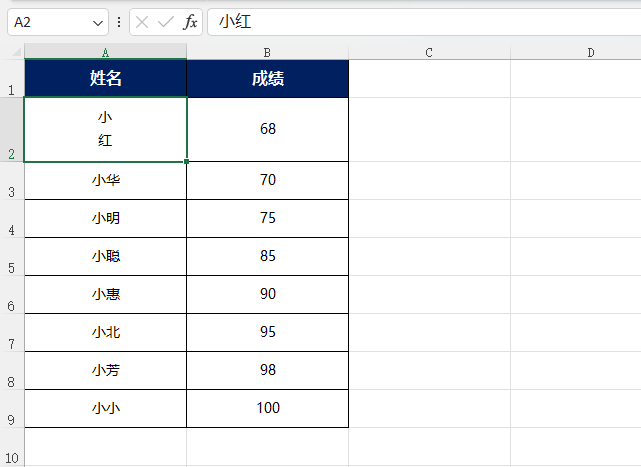Viewport: 641px width, 467px height.
Task: Click cell A2 containing 小红
Action: [105, 130]
